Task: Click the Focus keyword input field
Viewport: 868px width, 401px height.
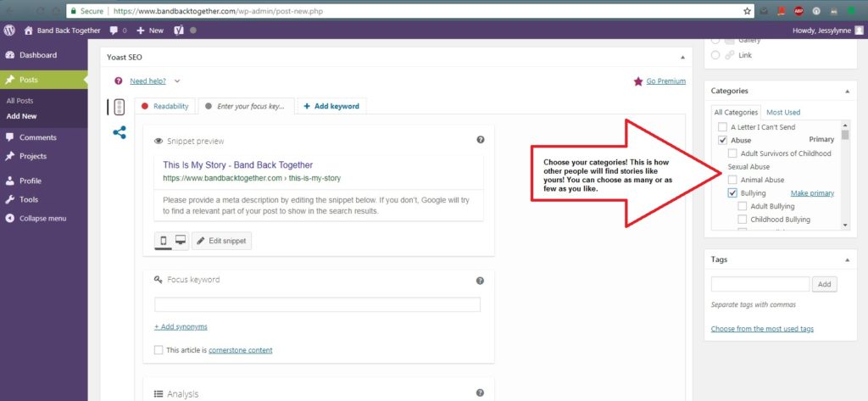Action: (317, 304)
